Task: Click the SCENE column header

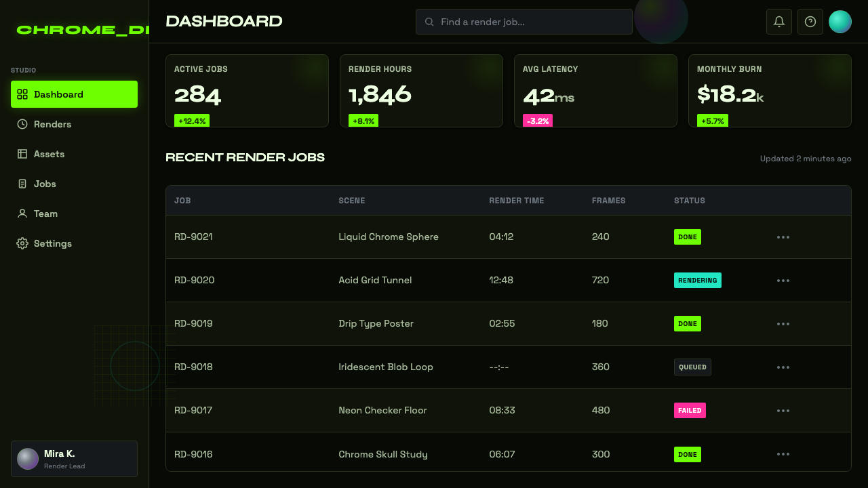Action: (x=352, y=201)
